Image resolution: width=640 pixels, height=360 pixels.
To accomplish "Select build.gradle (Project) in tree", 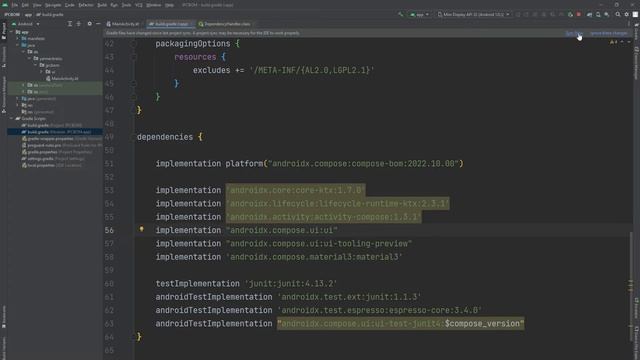I will click(52, 125).
